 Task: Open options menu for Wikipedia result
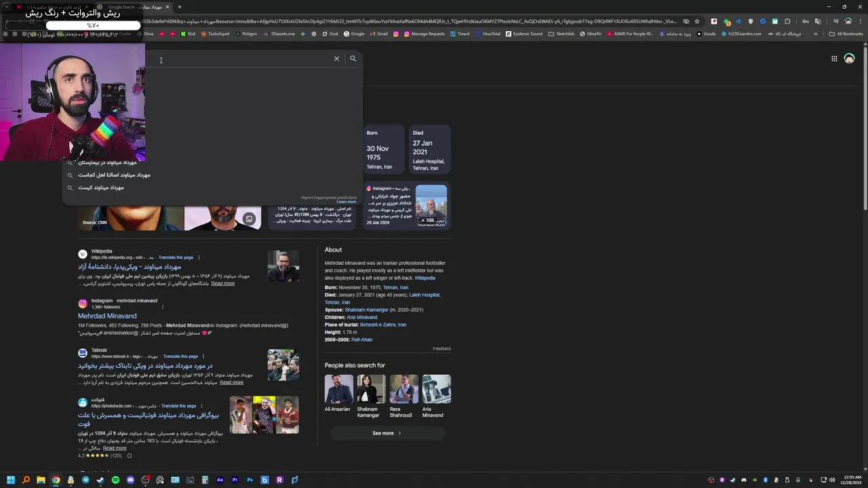[x=199, y=258]
